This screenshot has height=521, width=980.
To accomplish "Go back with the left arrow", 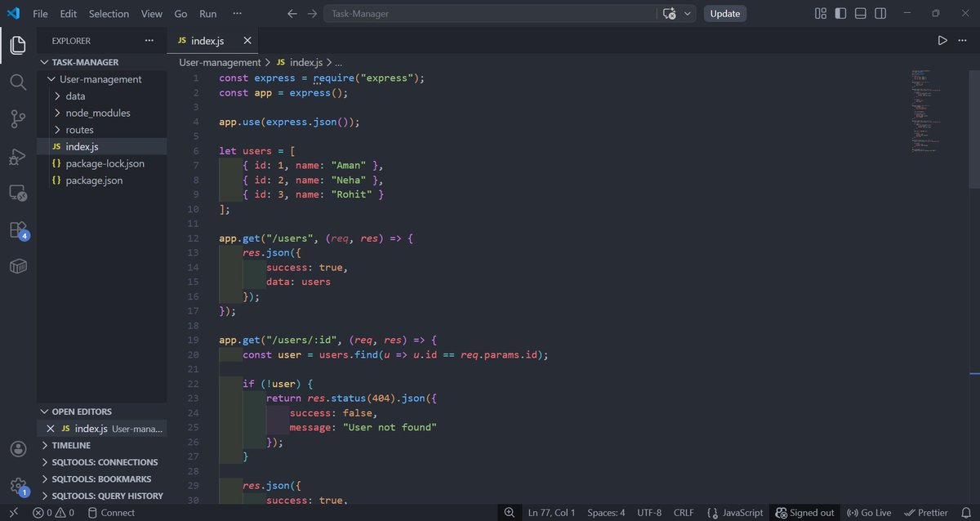I will pos(292,13).
